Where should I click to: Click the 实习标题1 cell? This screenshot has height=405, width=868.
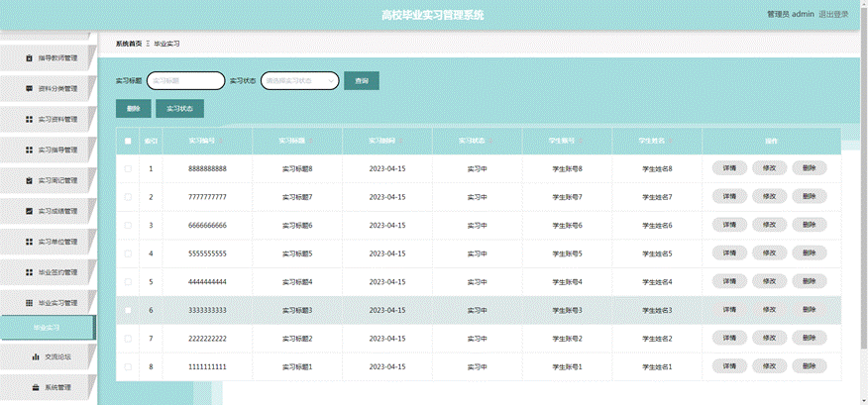click(298, 366)
